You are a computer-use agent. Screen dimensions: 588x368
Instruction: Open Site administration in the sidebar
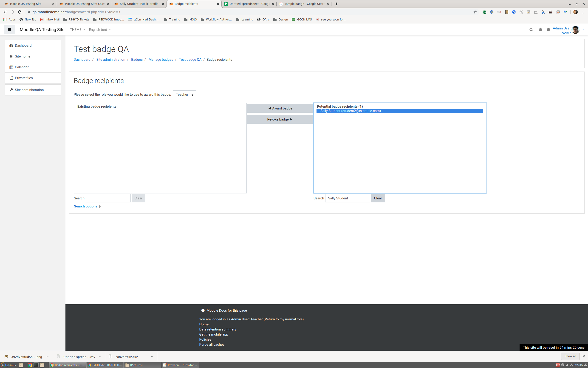pos(33,90)
